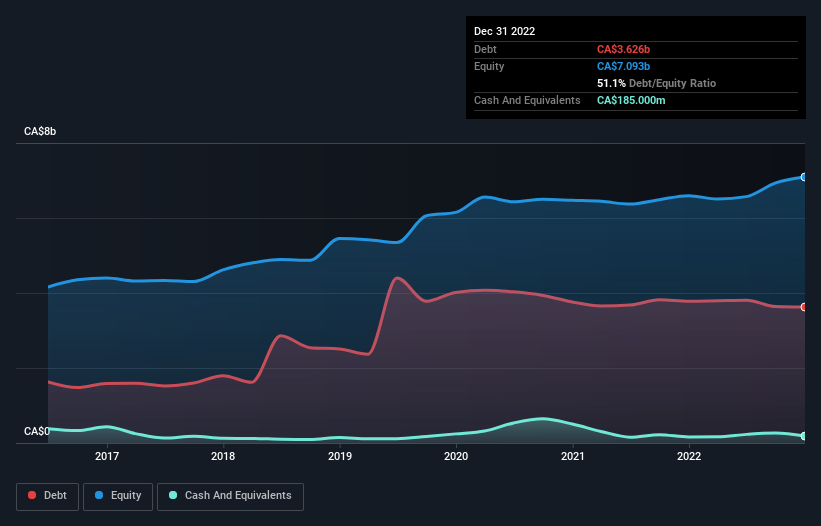Click the tooltip Debt row label
Screen dimensions: 821x526
(485, 49)
